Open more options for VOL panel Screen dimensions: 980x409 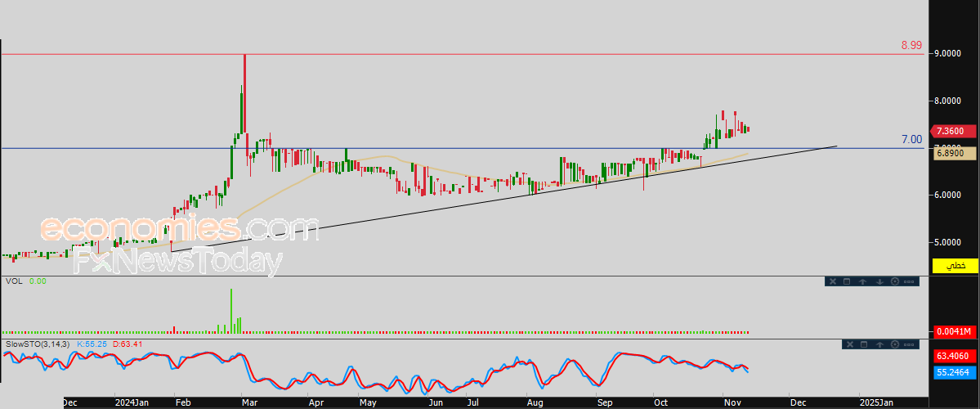[910, 281]
